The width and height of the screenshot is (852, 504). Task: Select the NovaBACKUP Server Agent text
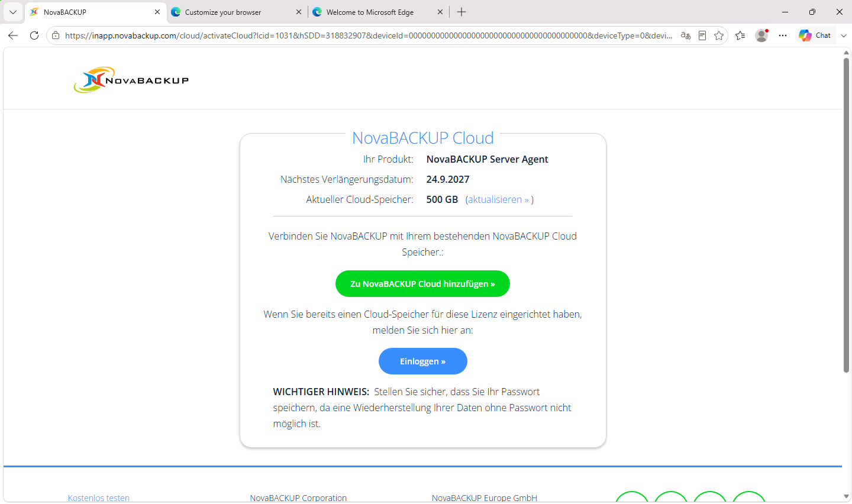[x=487, y=159]
